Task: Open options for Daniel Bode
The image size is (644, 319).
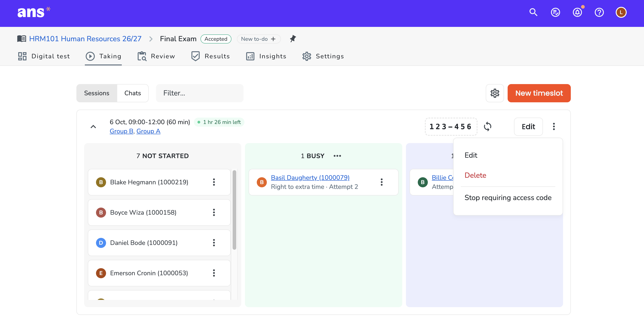Action: (x=214, y=243)
